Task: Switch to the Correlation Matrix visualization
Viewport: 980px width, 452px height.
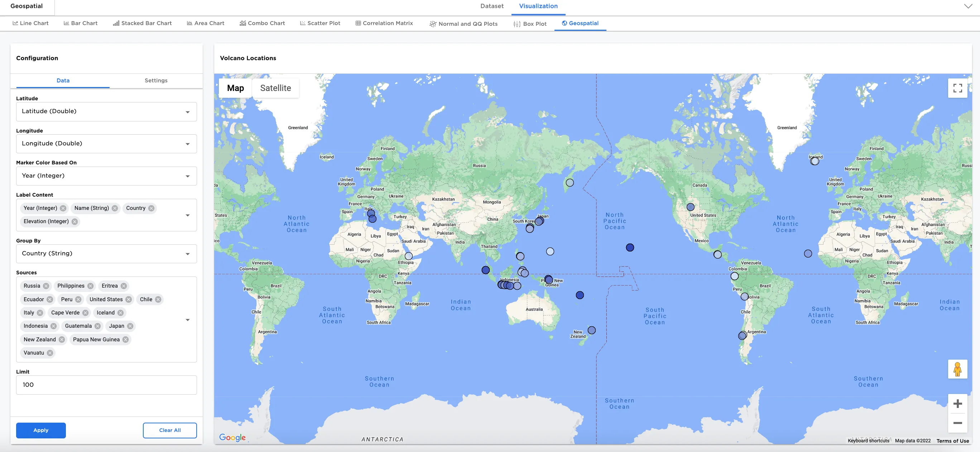Action: 384,23
